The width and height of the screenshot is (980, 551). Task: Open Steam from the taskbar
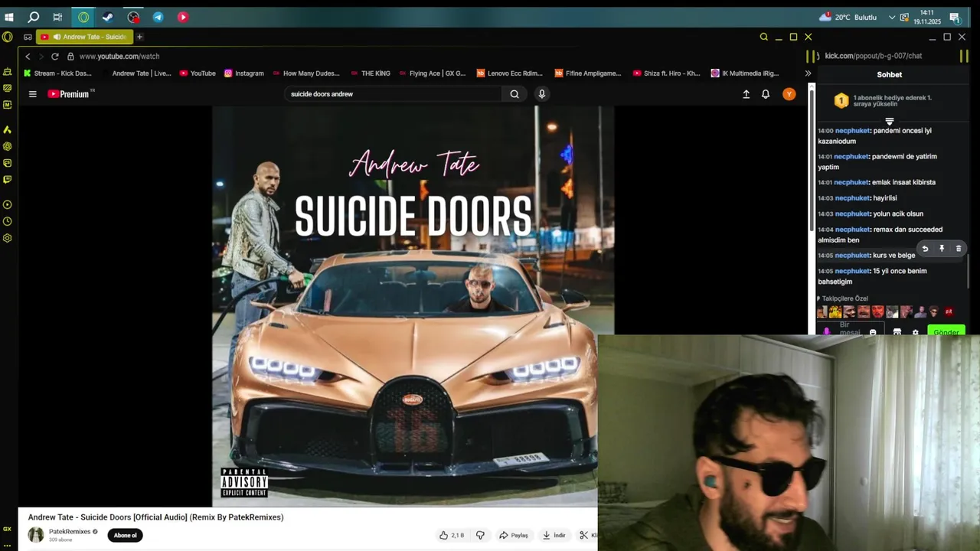(108, 17)
